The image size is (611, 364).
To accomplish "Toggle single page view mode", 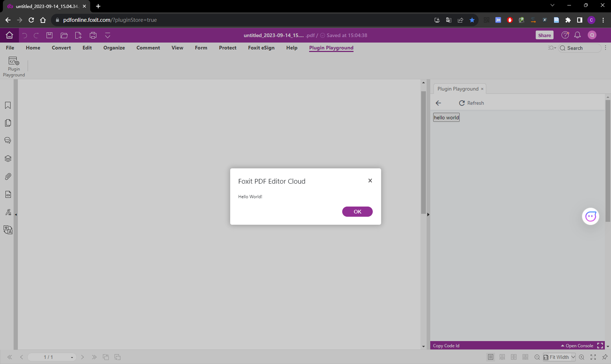I will [490, 357].
